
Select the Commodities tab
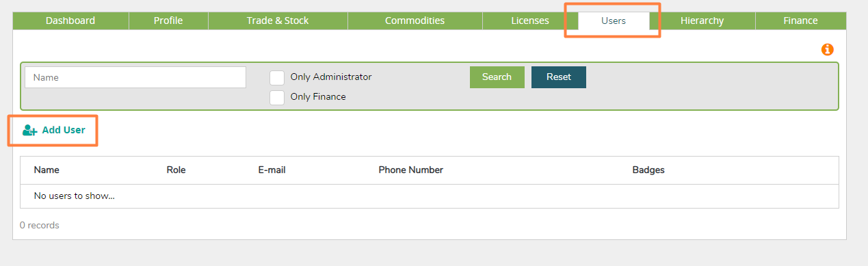click(x=415, y=21)
